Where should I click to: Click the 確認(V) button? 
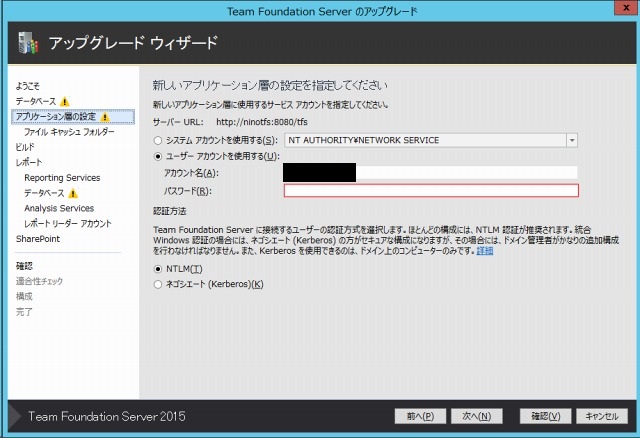pyautogui.click(x=545, y=416)
